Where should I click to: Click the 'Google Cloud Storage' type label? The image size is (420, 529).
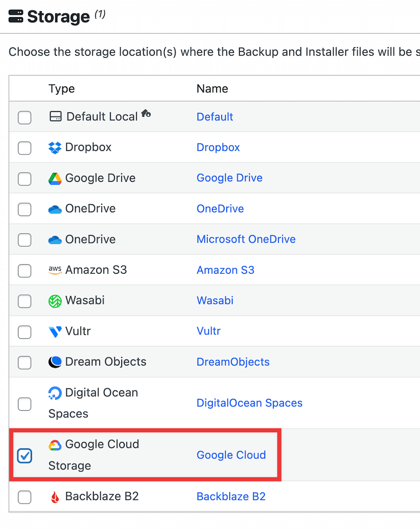tap(94, 455)
